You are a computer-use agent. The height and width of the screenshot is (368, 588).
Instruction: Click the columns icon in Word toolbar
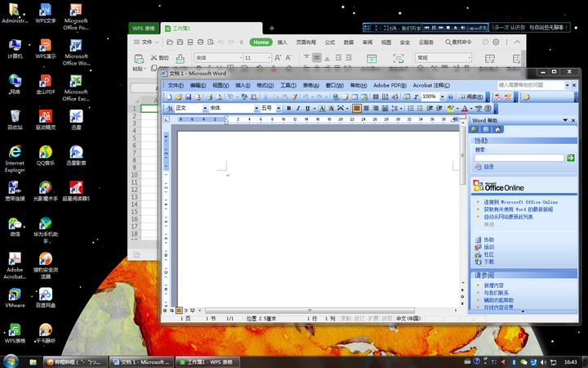pyautogui.click(x=376, y=96)
